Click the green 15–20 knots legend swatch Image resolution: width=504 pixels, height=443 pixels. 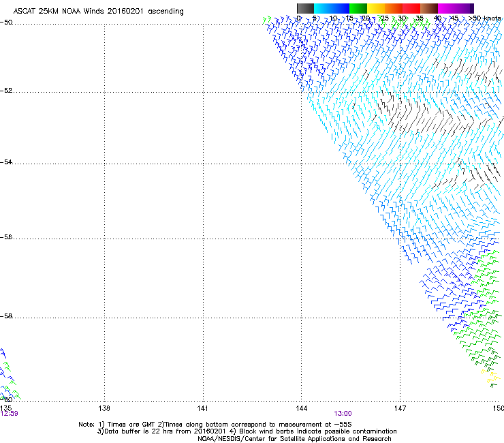click(358, 8)
